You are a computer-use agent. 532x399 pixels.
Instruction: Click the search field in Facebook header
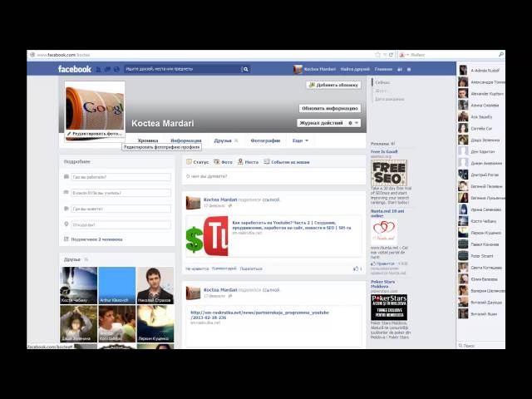(182, 69)
